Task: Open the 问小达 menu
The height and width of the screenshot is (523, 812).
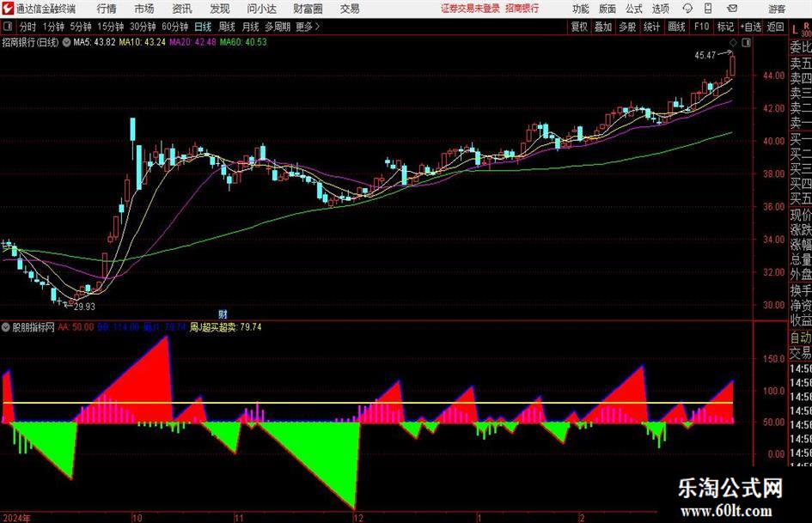Action: click(x=261, y=9)
